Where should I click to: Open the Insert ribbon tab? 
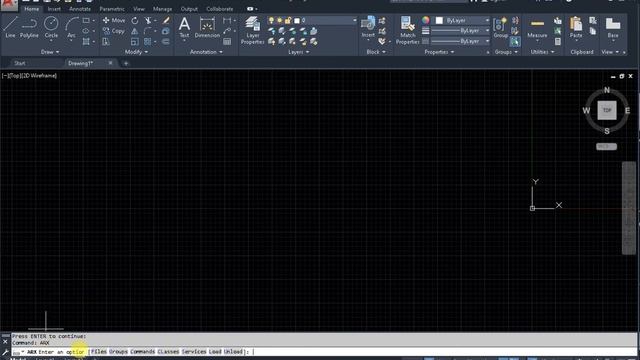(54, 9)
